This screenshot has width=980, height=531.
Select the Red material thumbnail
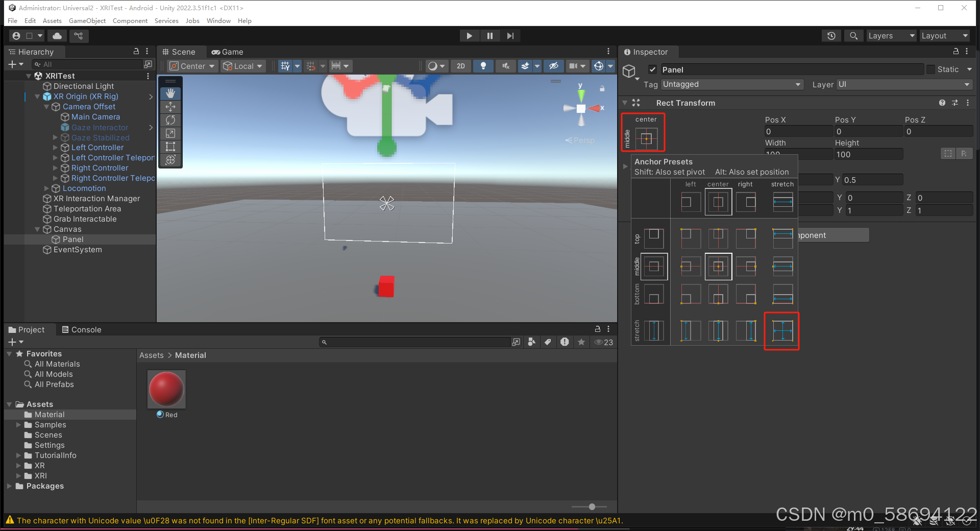point(166,389)
